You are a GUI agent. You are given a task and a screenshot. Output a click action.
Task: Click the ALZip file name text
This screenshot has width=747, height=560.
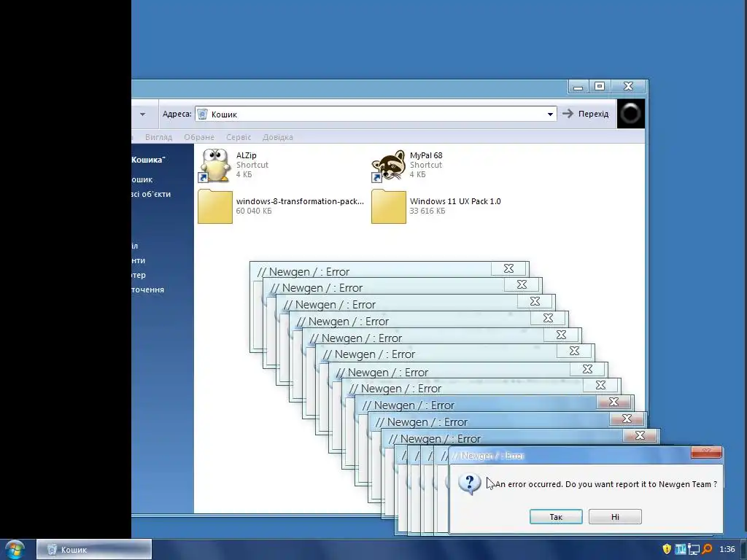pos(247,155)
